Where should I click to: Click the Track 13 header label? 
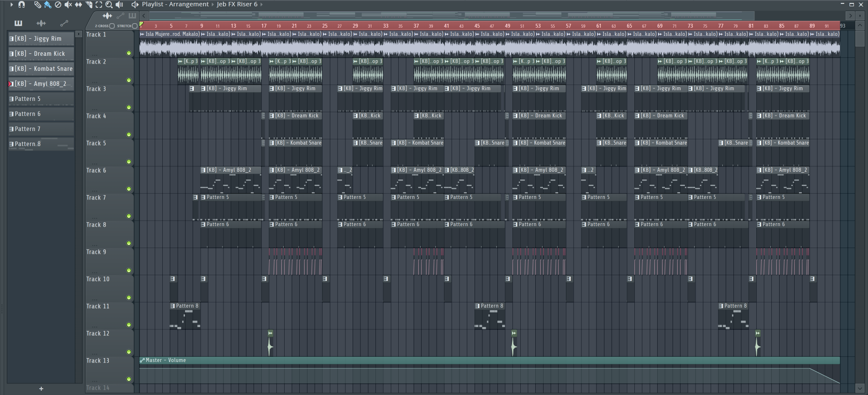pos(98,361)
